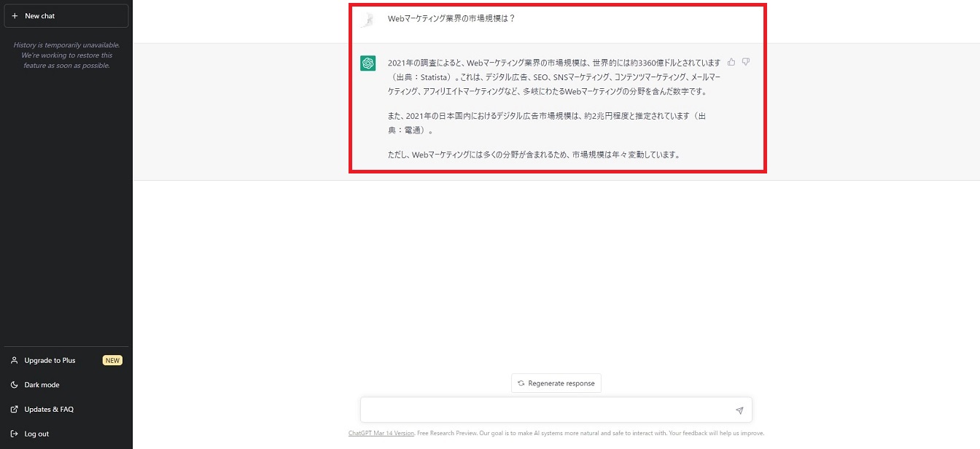The image size is (980, 449).
Task: Click the thumbs up icon on response
Action: pyautogui.click(x=731, y=62)
